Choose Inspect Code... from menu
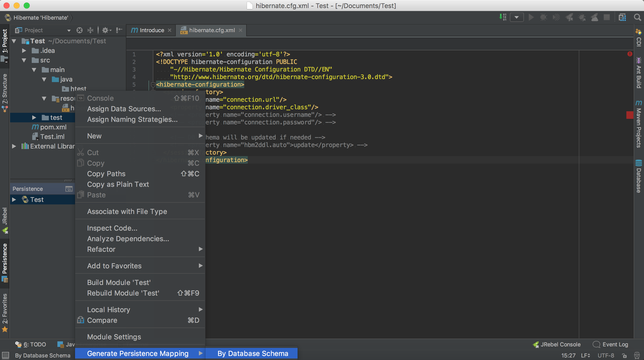Viewport: 644px width, 360px height. (x=140, y=228)
